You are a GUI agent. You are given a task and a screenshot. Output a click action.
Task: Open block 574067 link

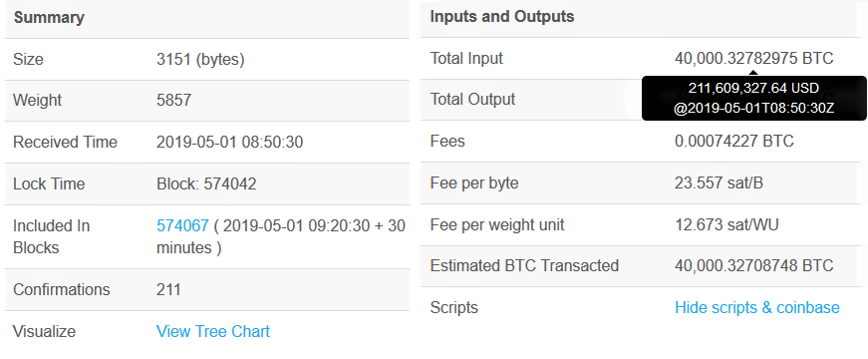coord(182,225)
